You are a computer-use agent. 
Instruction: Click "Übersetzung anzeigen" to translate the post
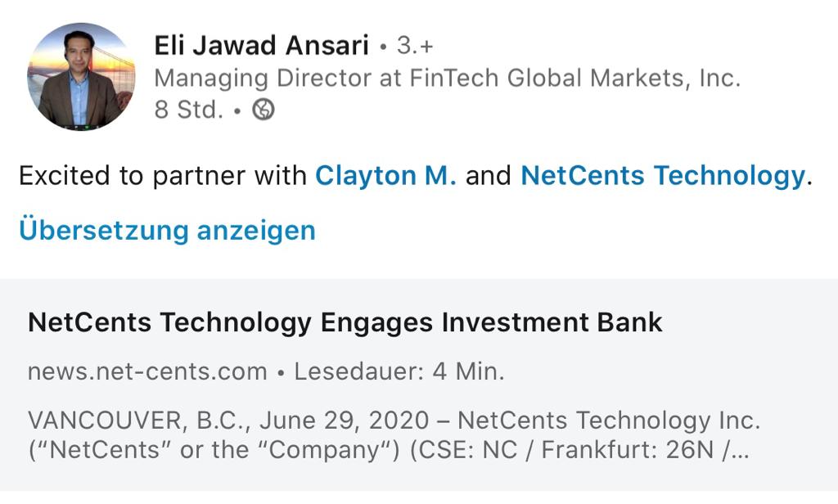pos(167,230)
